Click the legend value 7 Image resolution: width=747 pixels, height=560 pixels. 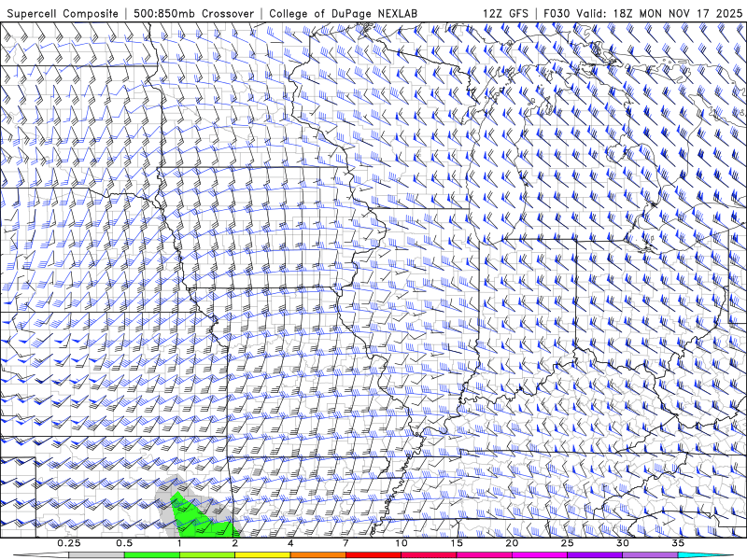point(345,543)
